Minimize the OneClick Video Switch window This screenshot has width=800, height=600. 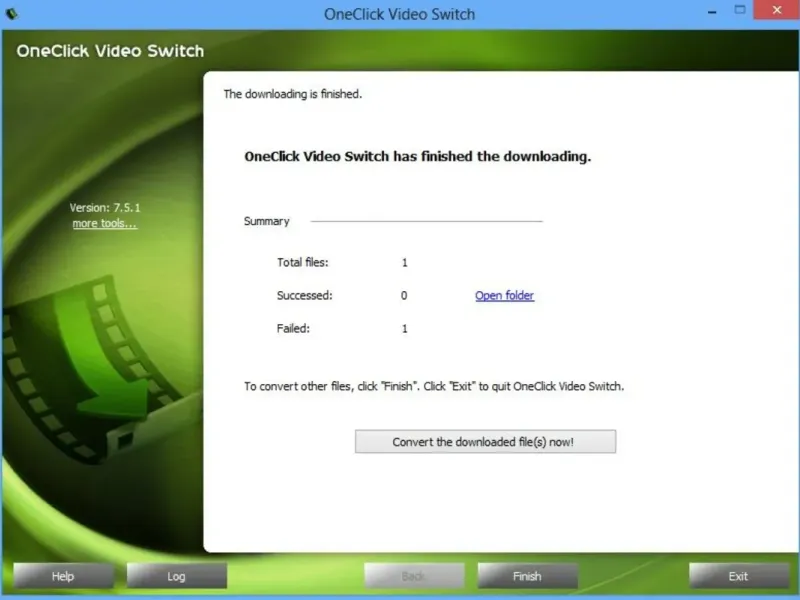[x=712, y=11]
